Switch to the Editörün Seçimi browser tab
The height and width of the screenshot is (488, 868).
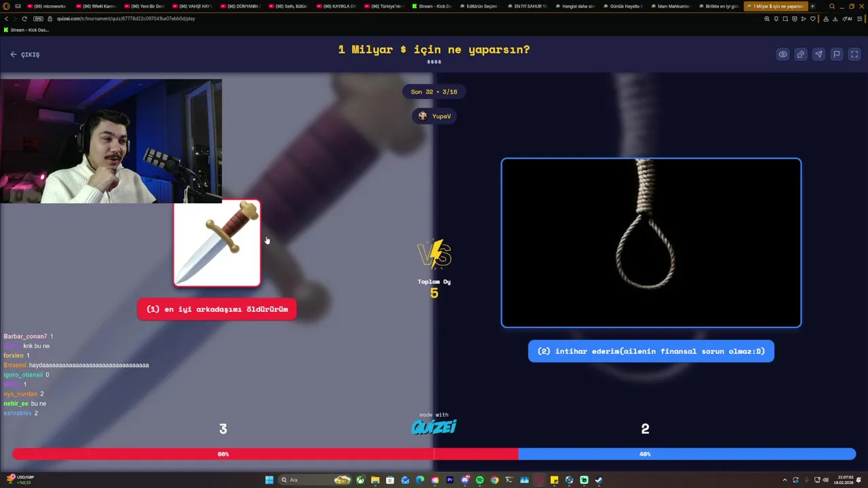479,6
